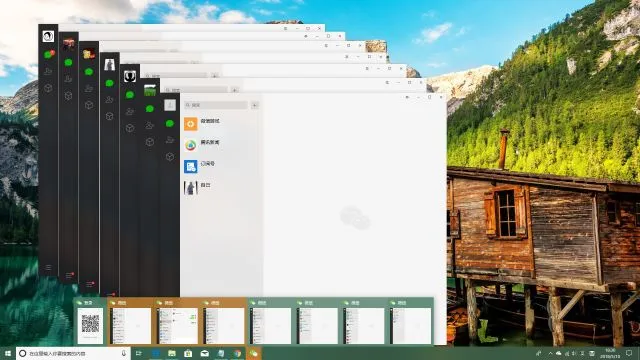Click the yellow avatar in the third-rearmost window
This screenshot has width=640, height=360.
pyautogui.click(x=89, y=53)
